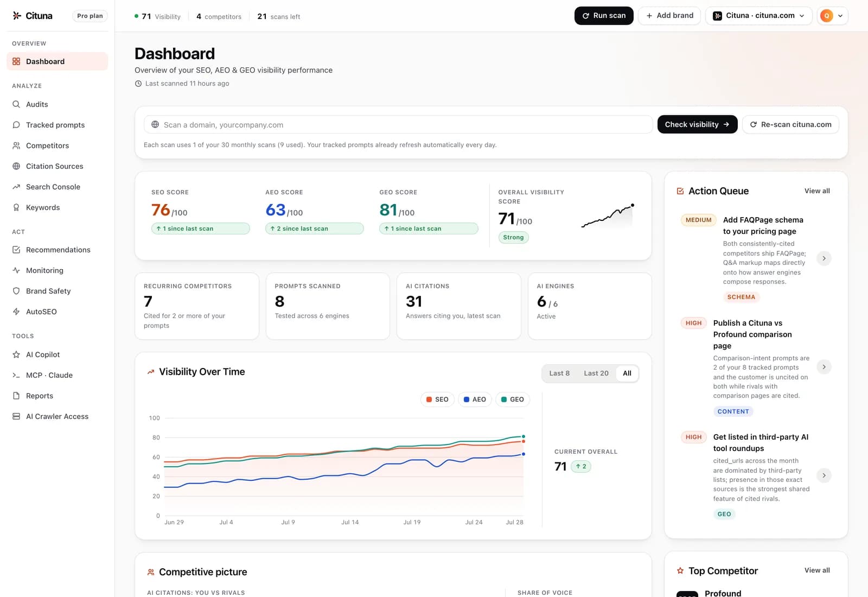Image resolution: width=868 pixels, height=597 pixels.
Task: Click the Brand Safety shield icon
Action: click(16, 291)
